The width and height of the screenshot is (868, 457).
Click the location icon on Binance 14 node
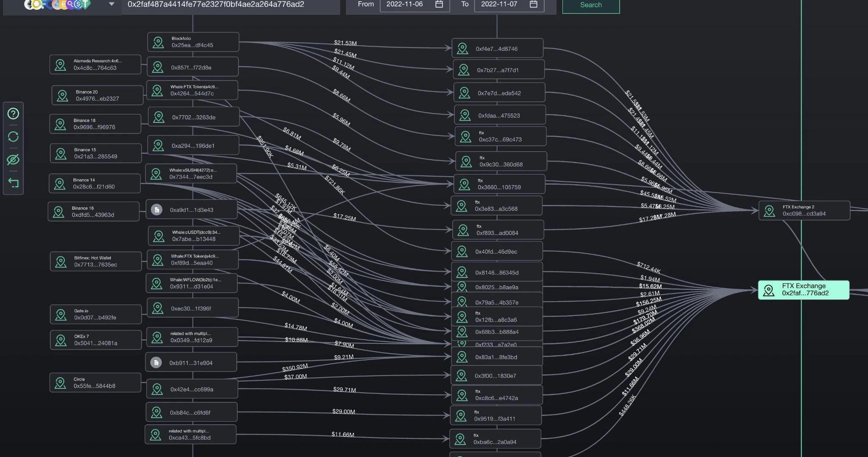coord(60,184)
